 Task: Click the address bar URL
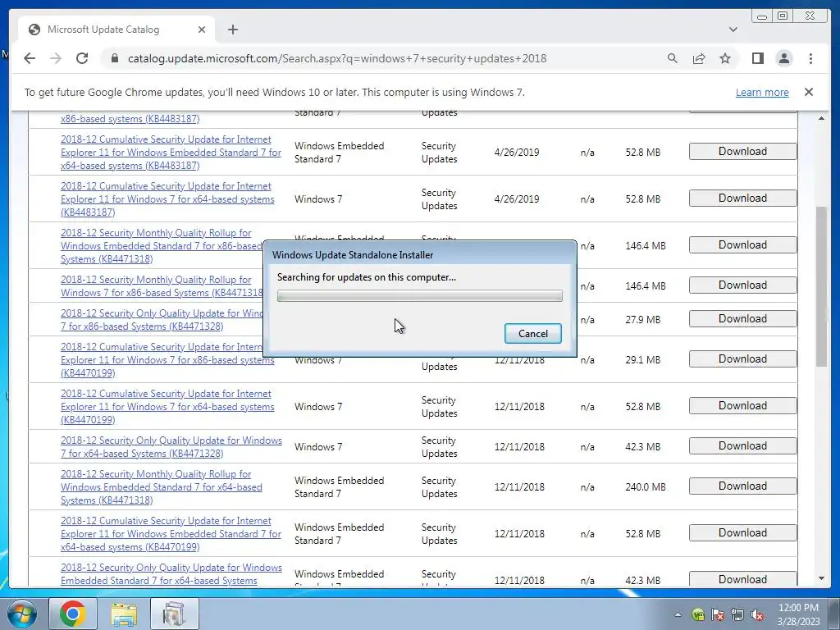point(337,58)
